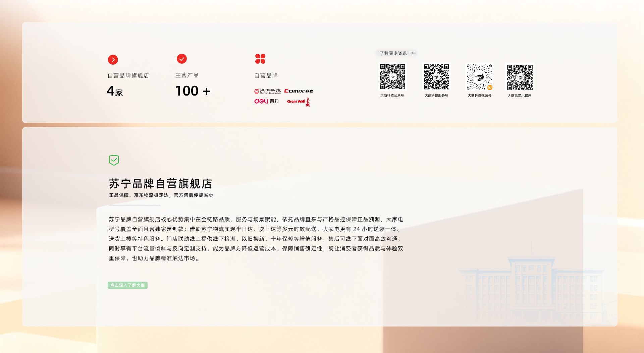Click the red checkmark circle icon
Viewport: 644px width, 353px height.
tap(182, 59)
